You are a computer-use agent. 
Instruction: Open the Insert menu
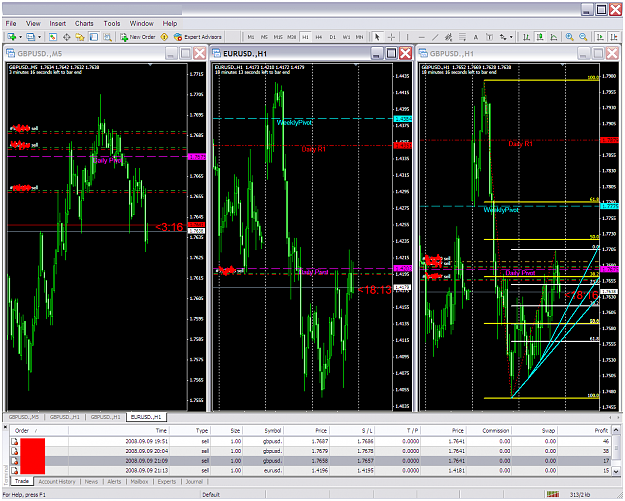(x=58, y=24)
